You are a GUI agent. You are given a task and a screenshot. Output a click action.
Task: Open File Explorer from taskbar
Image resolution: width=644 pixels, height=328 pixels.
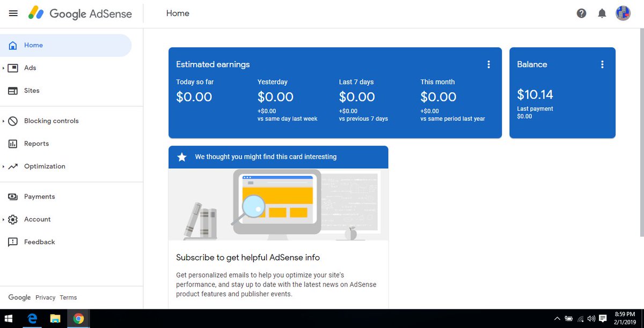tap(55, 319)
